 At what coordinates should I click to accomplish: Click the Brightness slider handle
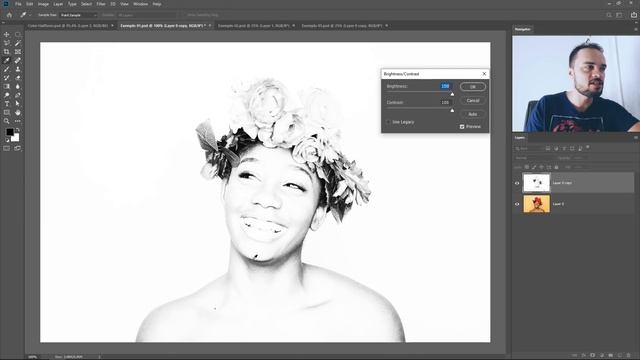pos(452,94)
